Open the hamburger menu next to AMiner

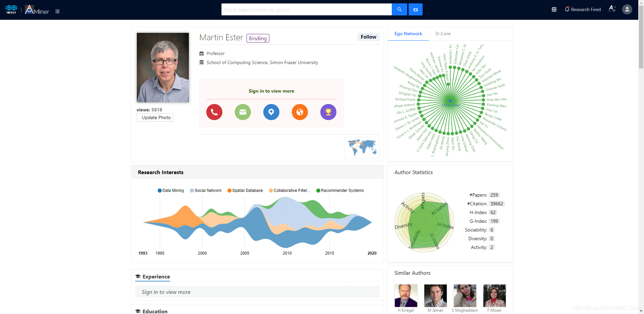(x=57, y=11)
